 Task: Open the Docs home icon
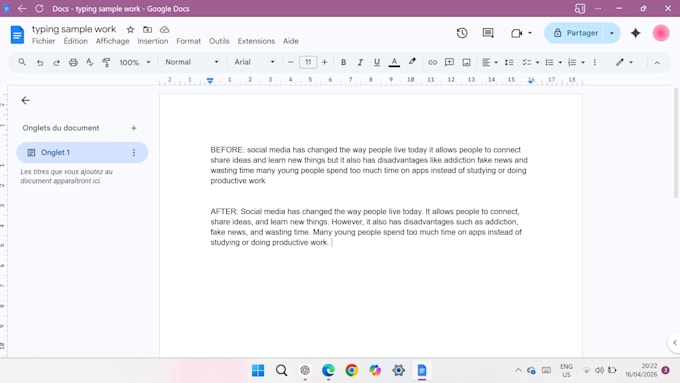17,35
